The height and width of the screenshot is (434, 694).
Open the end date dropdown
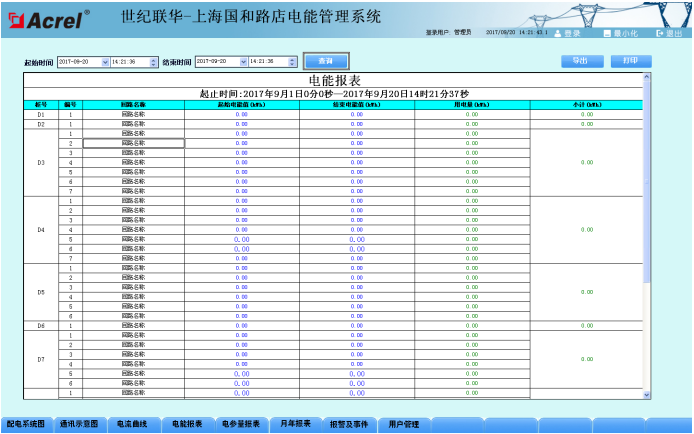[x=241, y=61]
